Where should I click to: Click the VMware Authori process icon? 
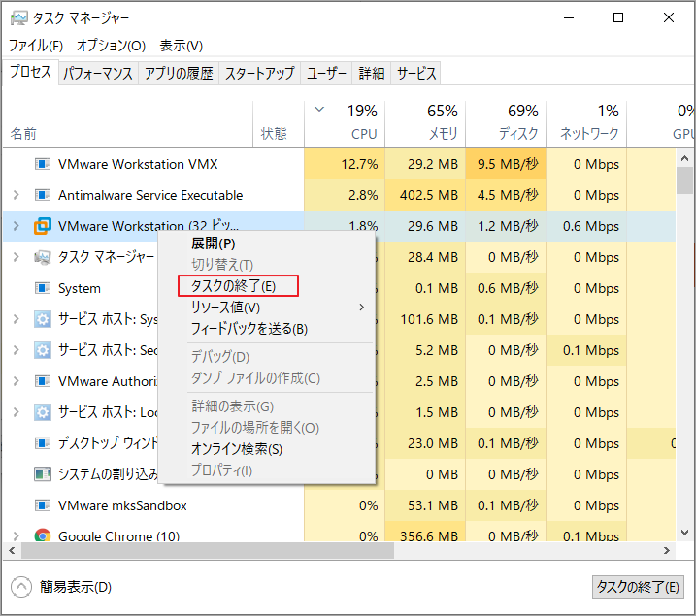42,381
